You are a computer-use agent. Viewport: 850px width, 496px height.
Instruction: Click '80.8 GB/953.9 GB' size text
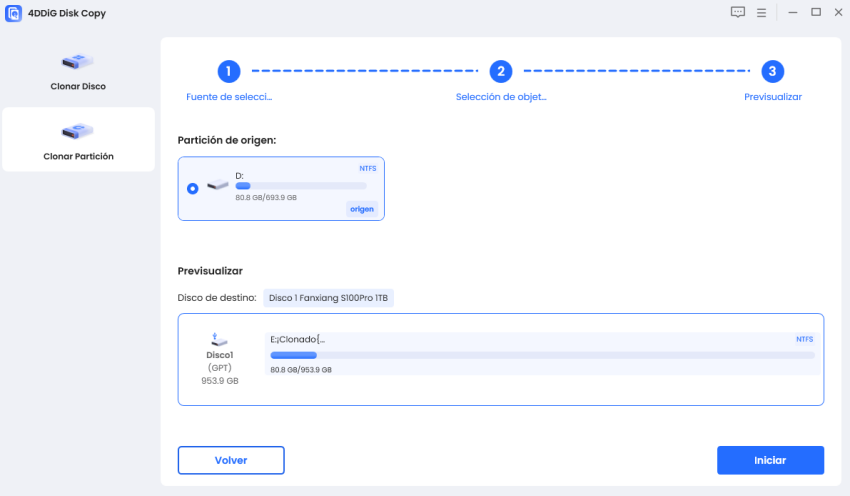[301, 370]
